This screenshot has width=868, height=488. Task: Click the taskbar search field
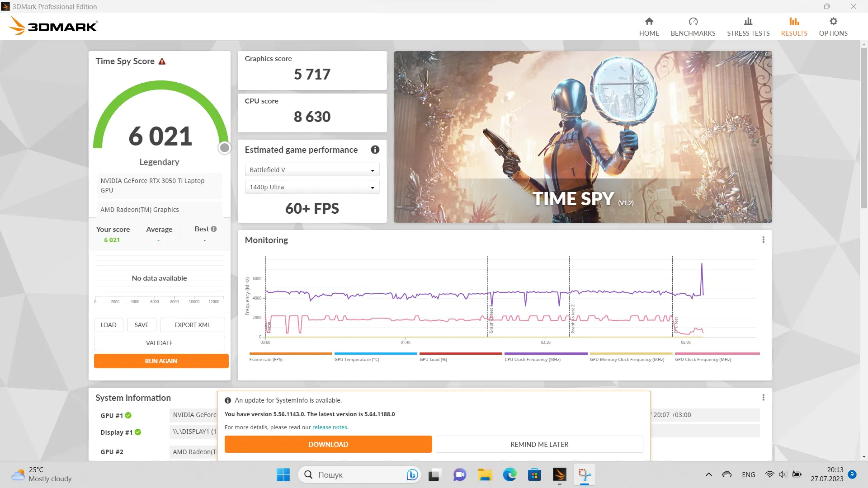pyautogui.click(x=359, y=475)
